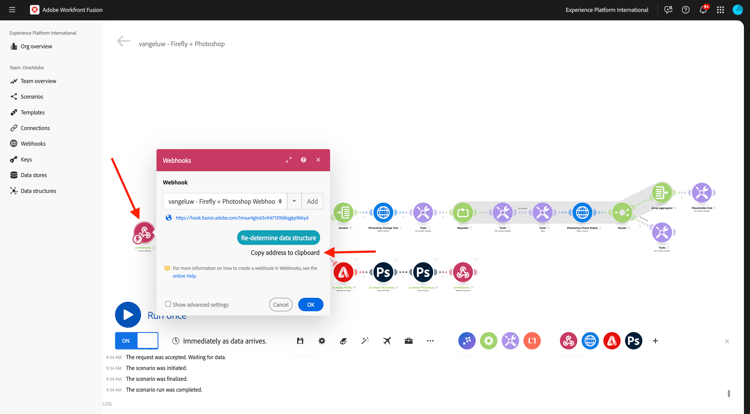Click Re-determine data structure button
This screenshot has height=414, width=750.
278,238
